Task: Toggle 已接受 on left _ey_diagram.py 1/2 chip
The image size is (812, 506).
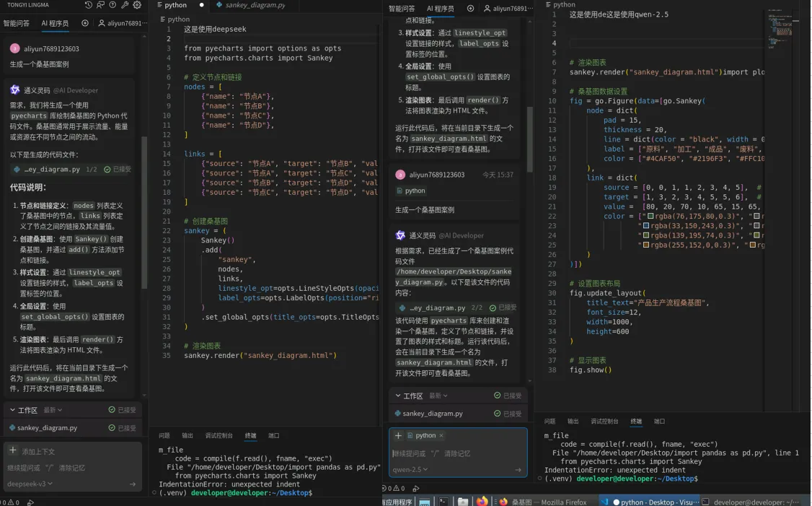Action: 118,169
